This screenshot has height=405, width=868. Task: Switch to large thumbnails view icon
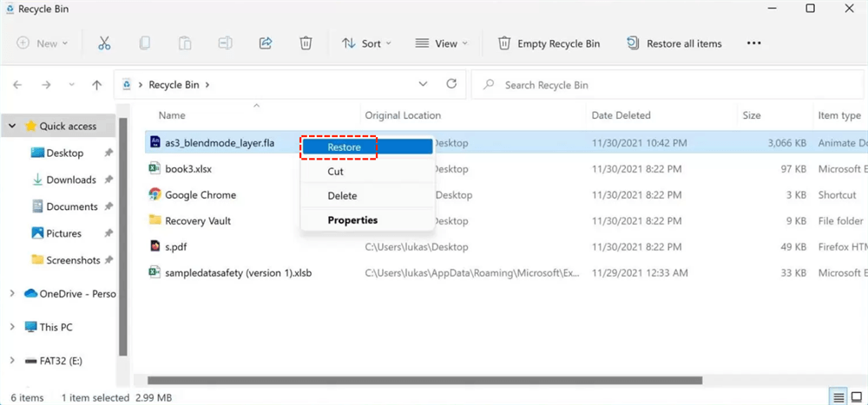point(856,397)
